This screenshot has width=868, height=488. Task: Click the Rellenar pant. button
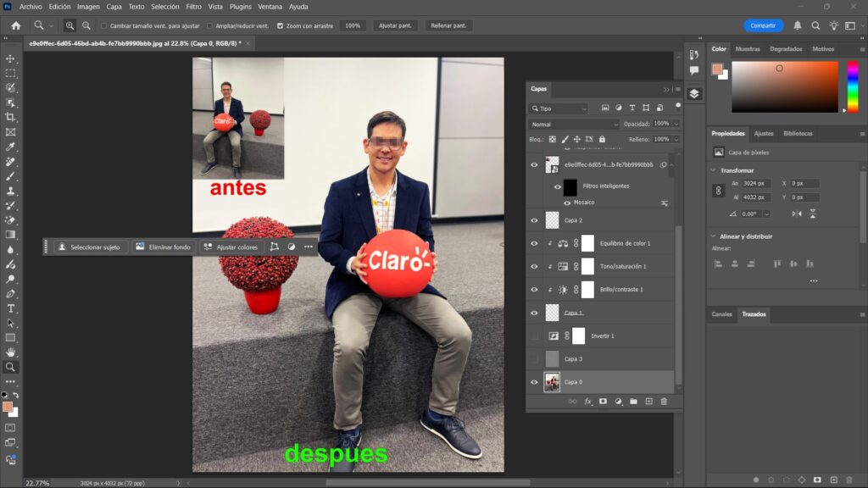448,25
